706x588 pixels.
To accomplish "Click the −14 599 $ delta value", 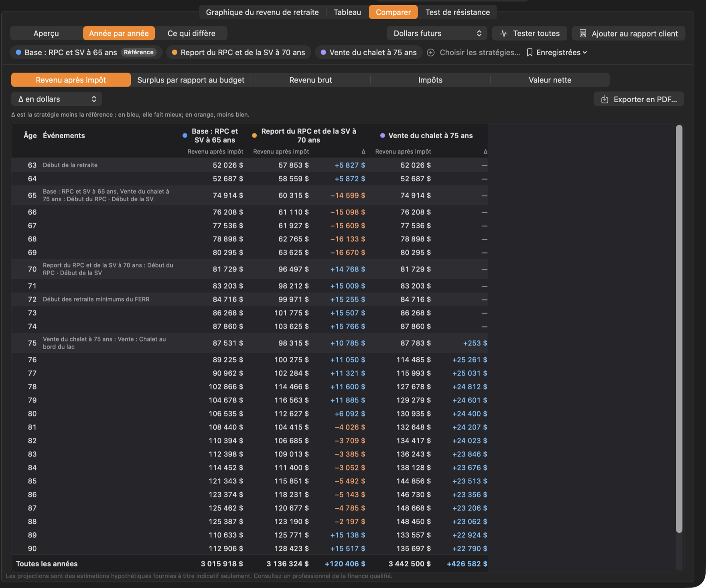I will (347, 196).
